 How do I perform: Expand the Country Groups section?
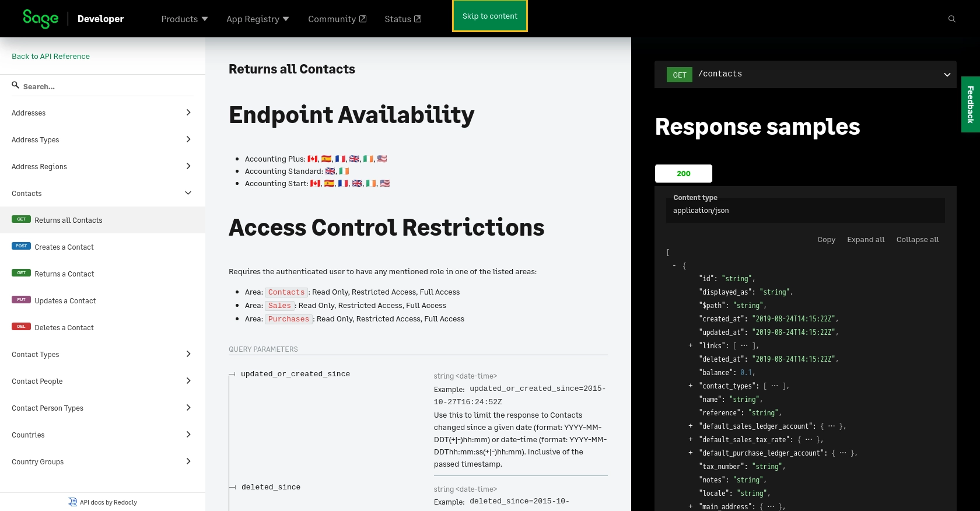(x=188, y=461)
